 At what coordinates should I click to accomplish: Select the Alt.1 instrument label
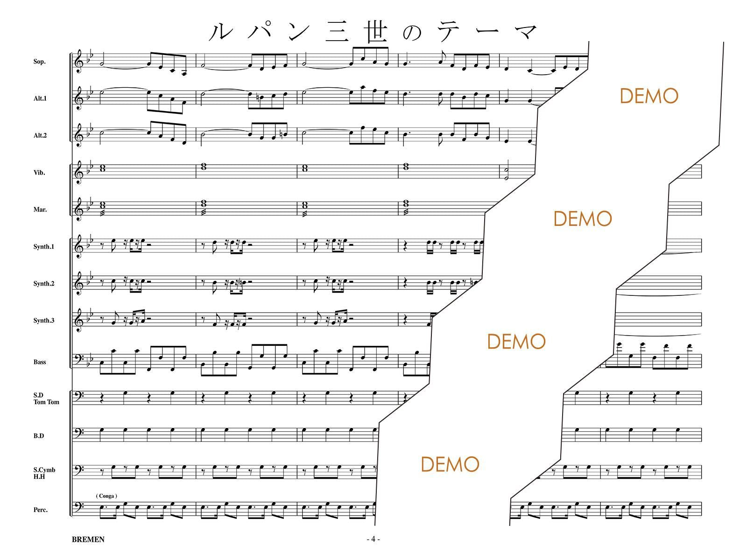tap(40, 98)
